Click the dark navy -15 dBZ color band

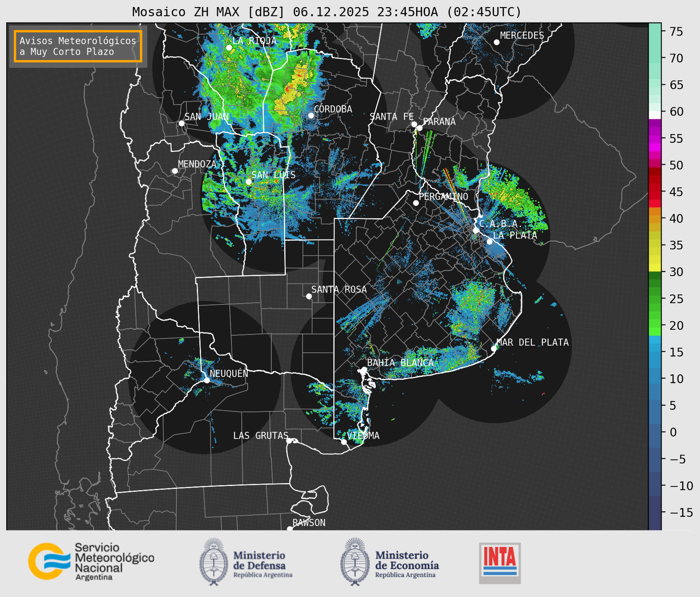(x=655, y=513)
